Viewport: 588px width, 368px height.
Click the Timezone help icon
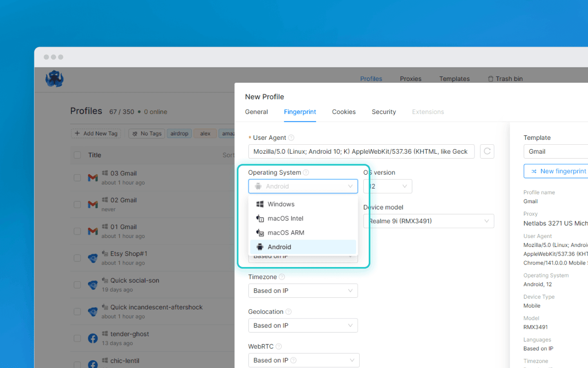[282, 277]
